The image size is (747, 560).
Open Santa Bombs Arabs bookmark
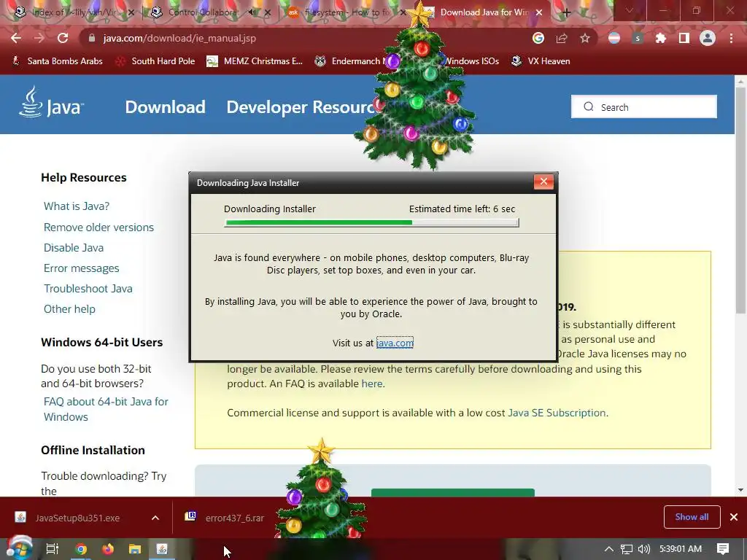pyautogui.click(x=57, y=61)
